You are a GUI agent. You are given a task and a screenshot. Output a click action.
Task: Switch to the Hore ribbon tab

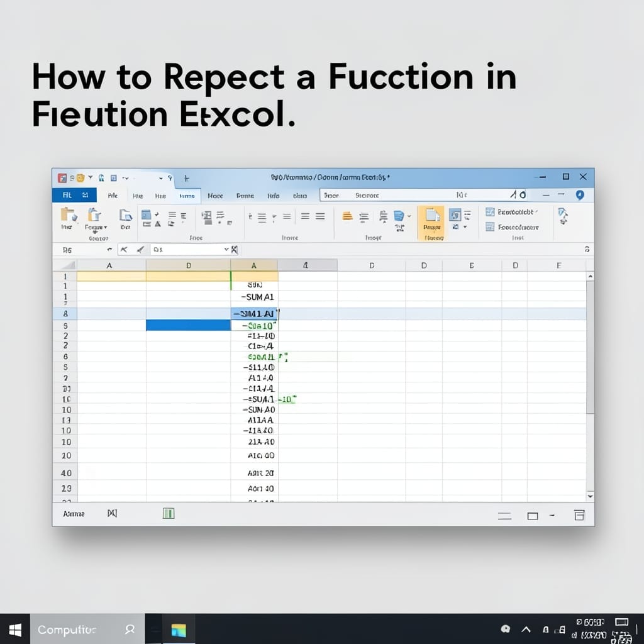pos(215,196)
